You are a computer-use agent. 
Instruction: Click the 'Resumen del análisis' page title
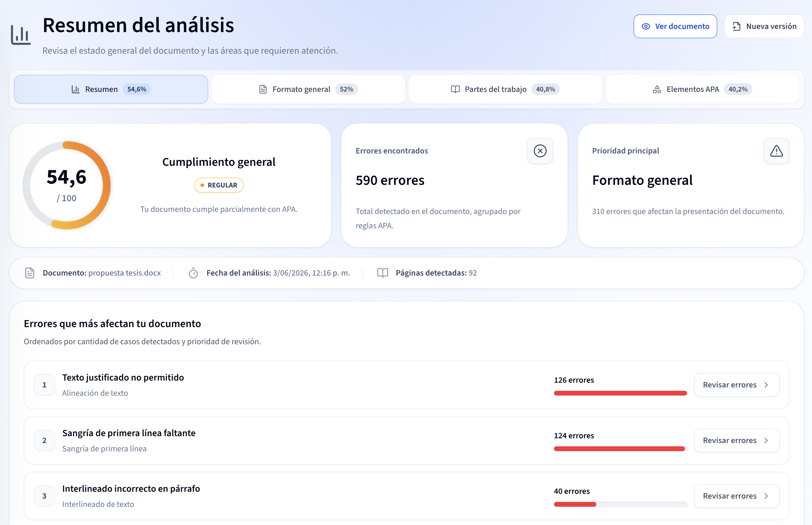tap(138, 25)
